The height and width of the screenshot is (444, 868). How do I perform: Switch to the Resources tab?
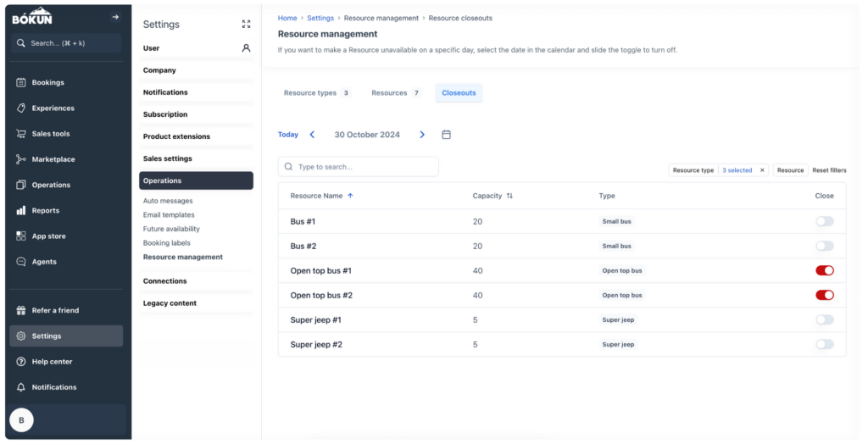tap(396, 93)
